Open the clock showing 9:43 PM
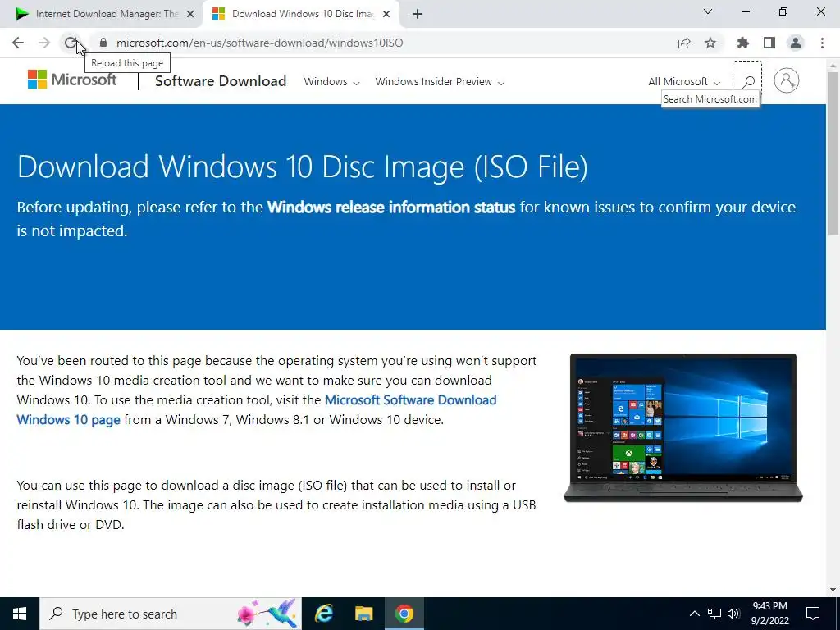This screenshot has width=840, height=630. click(x=769, y=614)
